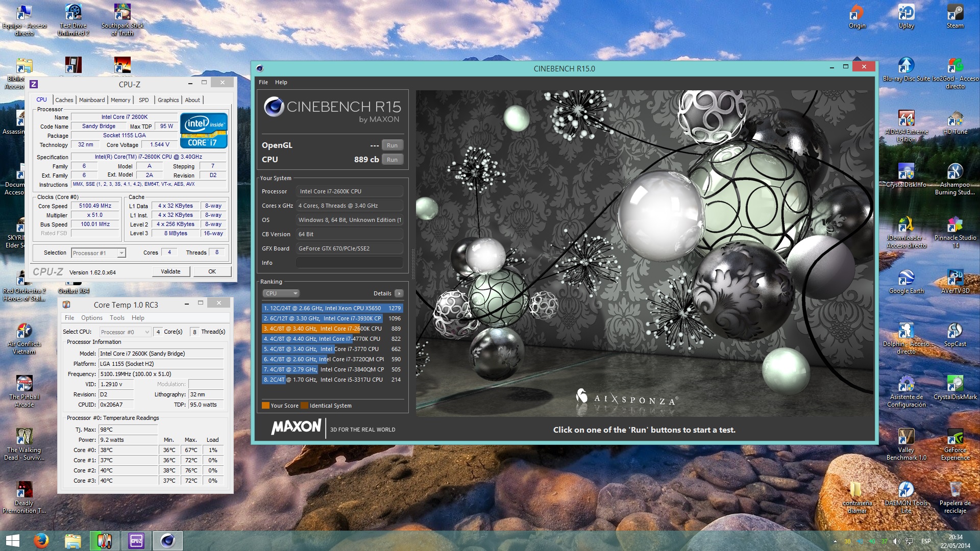
Task: Open GeForce Experience desktop icon
Action: coord(955,445)
